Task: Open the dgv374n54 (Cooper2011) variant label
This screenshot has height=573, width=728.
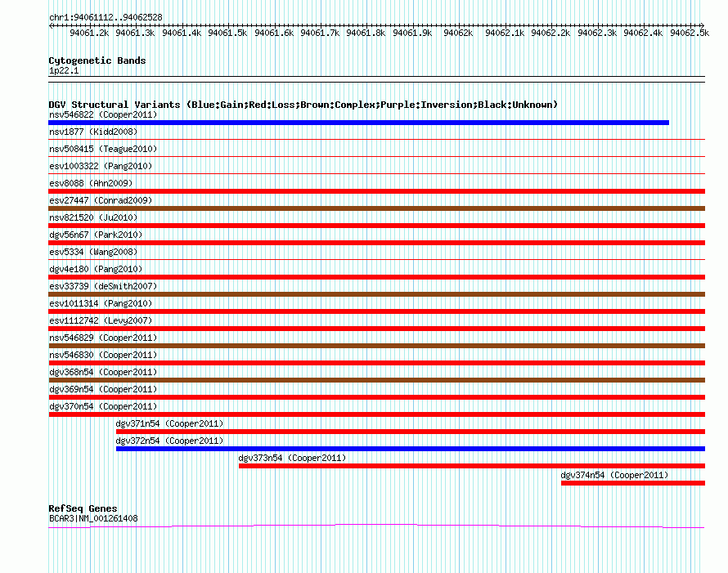Action: 614,475
